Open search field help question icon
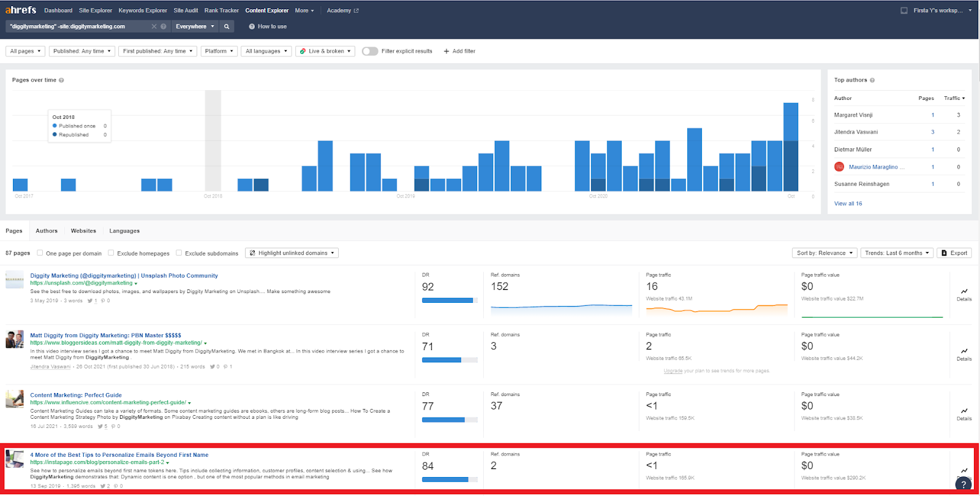 [164, 26]
